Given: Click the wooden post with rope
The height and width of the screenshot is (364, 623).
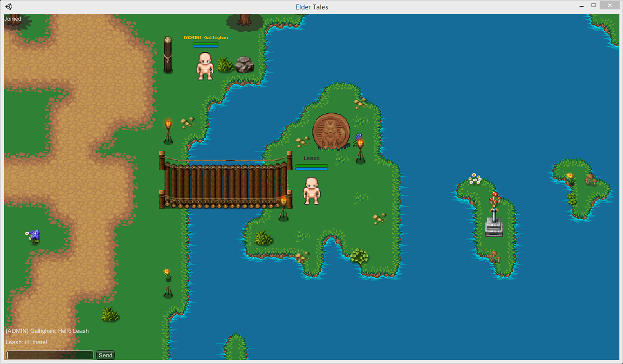Looking at the screenshot, I should [168, 55].
